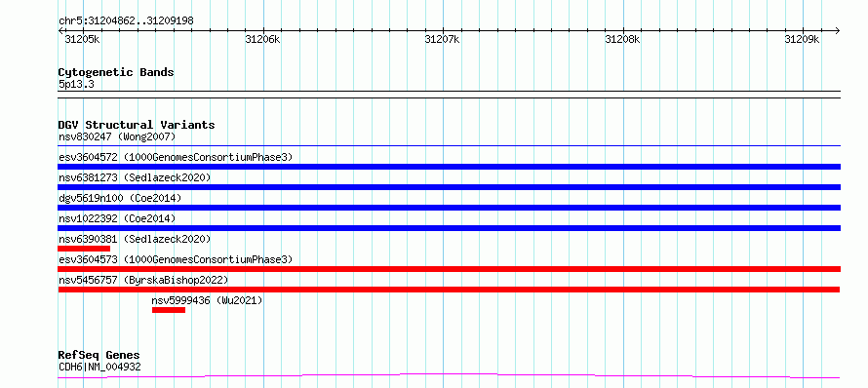Click the 31207k ruler mark
Screen dimensions: 868x388
443,40
